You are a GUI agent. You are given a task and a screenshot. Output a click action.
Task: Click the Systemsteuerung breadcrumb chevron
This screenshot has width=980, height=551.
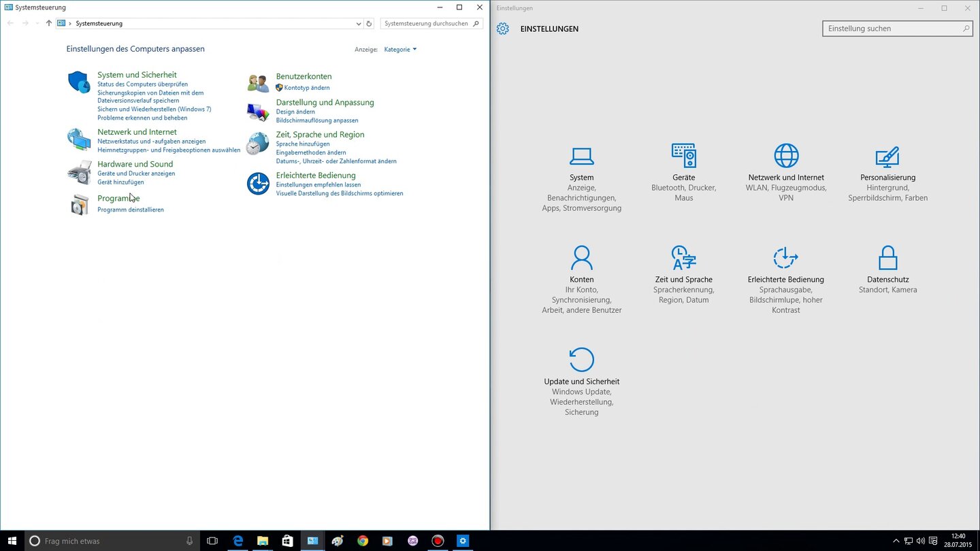[x=70, y=23]
